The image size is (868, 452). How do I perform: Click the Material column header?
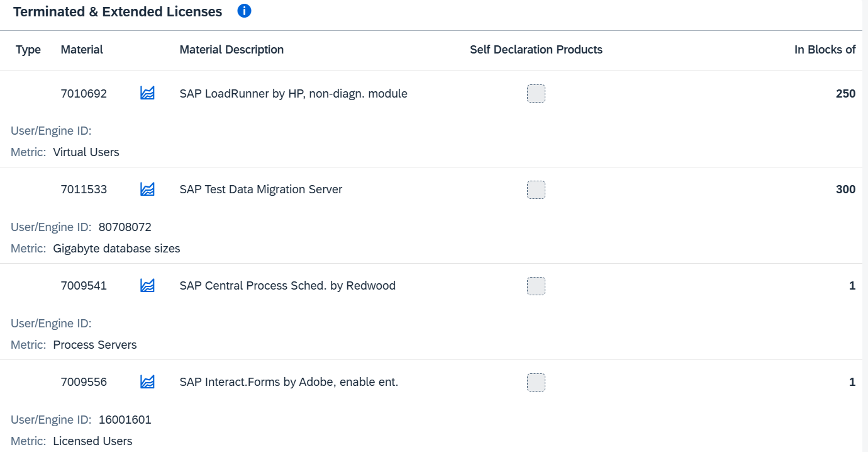[x=82, y=50]
